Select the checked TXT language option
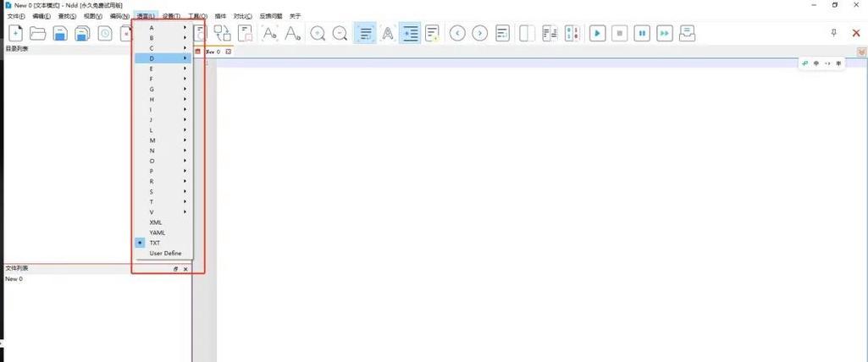This screenshot has height=362, width=868. tap(163, 243)
